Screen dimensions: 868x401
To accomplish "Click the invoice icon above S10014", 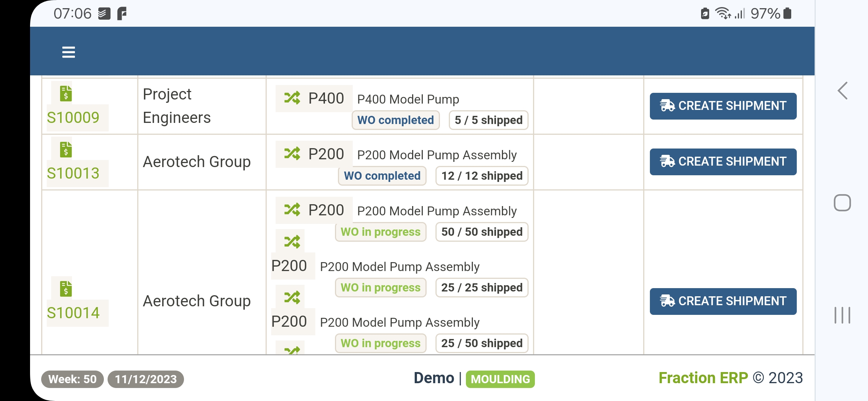I will pyautogui.click(x=66, y=289).
